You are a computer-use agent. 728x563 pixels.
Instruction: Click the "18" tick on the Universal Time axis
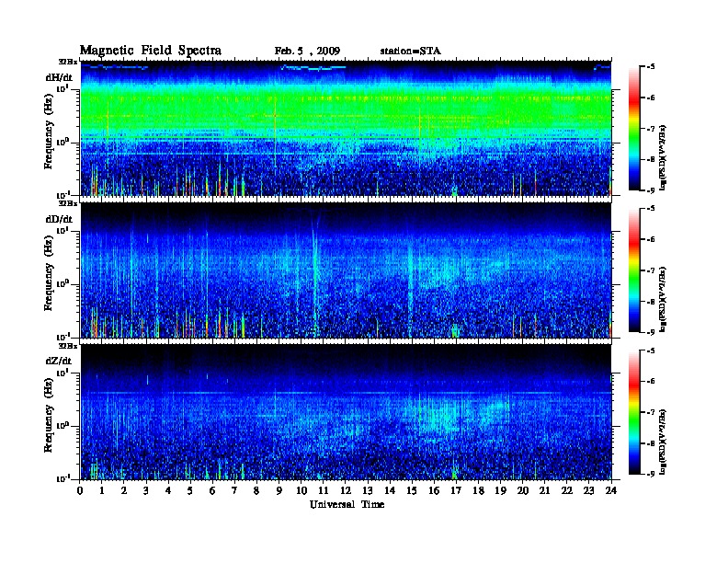[x=478, y=491]
